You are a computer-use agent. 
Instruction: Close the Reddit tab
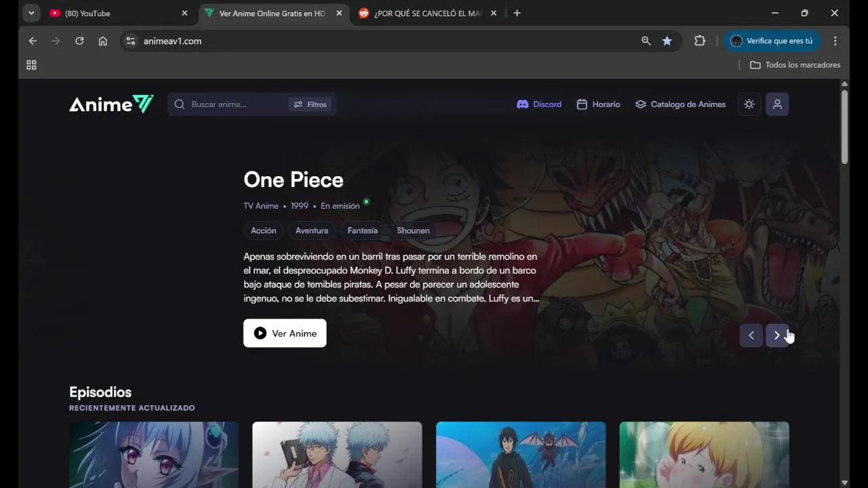click(494, 14)
